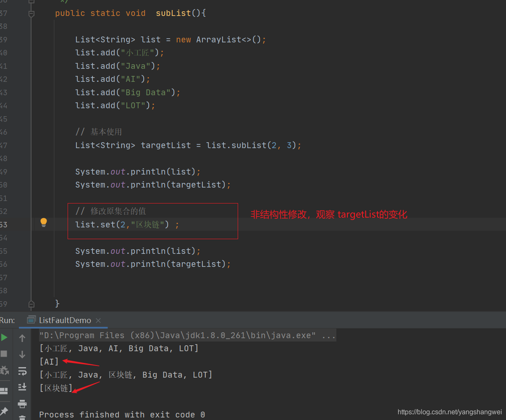Viewport: 506px width, 420px height.
Task: Click the first System.out.println(list) line
Action: [138, 172]
